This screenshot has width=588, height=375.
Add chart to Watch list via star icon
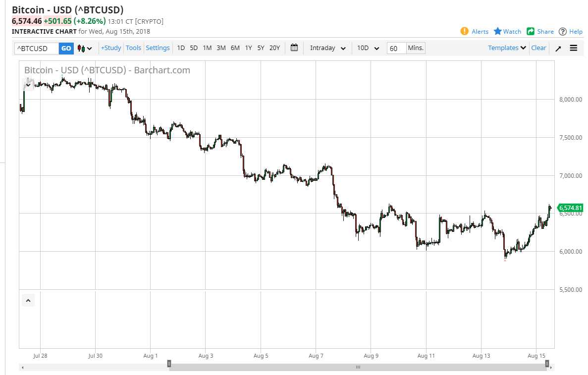507,31
